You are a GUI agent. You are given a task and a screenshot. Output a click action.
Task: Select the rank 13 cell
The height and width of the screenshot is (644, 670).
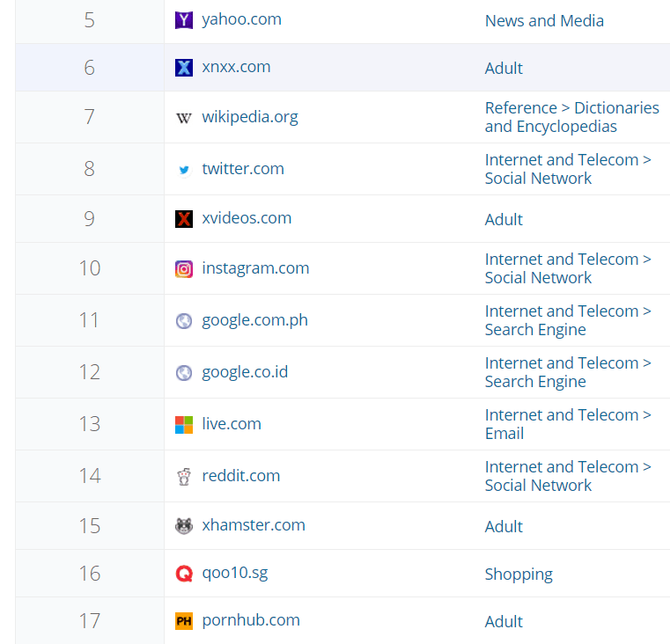[x=90, y=424]
